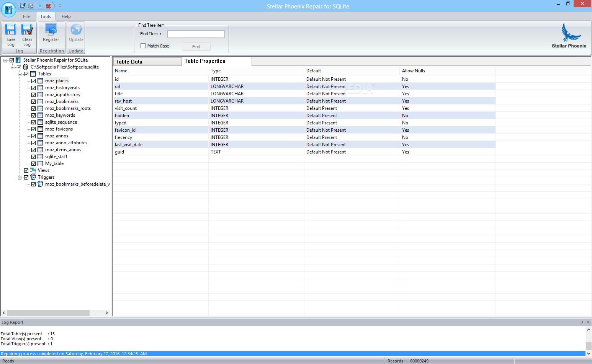This screenshot has height=364, width=592.
Task: Click the Register monitor icon
Action: [51, 29]
